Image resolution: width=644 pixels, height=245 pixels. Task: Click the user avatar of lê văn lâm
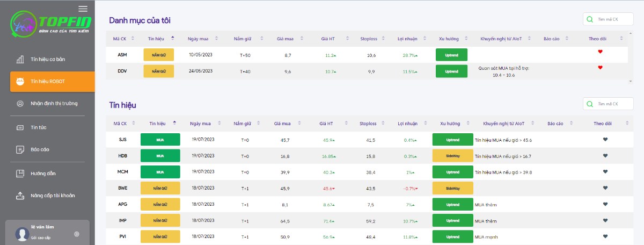click(22, 234)
